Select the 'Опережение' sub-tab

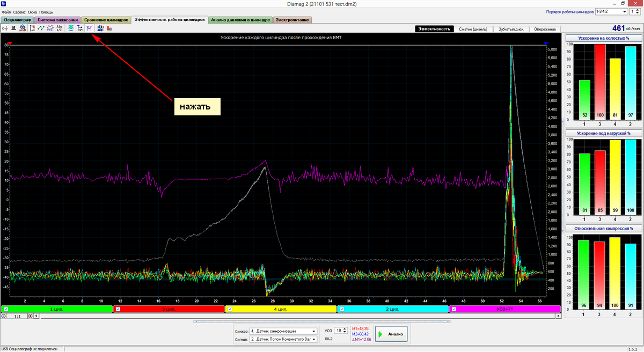(x=546, y=29)
